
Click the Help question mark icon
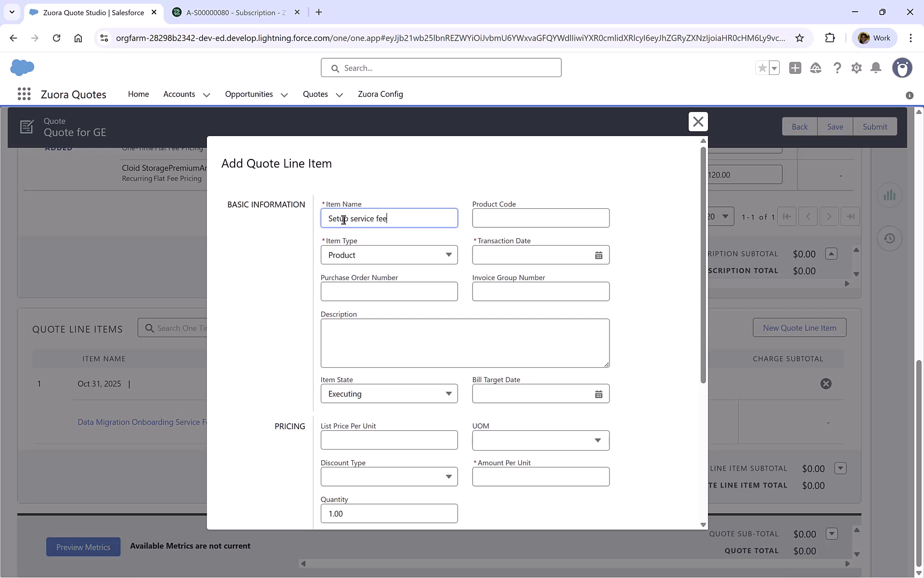coord(837,68)
